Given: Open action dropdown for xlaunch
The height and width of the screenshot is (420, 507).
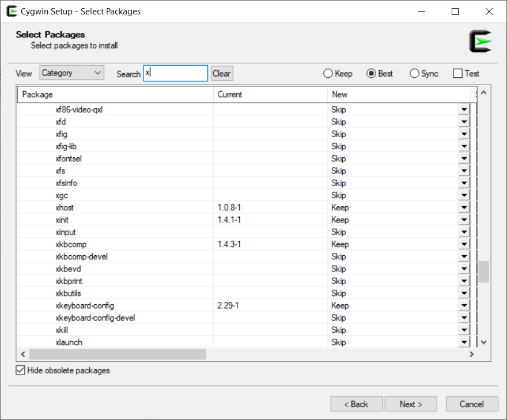Looking at the screenshot, I should [x=464, y=342].
